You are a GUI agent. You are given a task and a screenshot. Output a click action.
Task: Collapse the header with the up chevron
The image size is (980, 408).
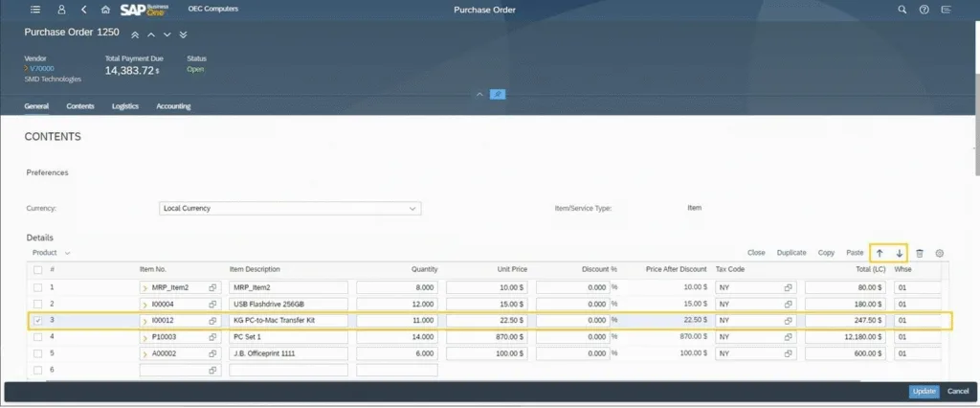point(479,95)
